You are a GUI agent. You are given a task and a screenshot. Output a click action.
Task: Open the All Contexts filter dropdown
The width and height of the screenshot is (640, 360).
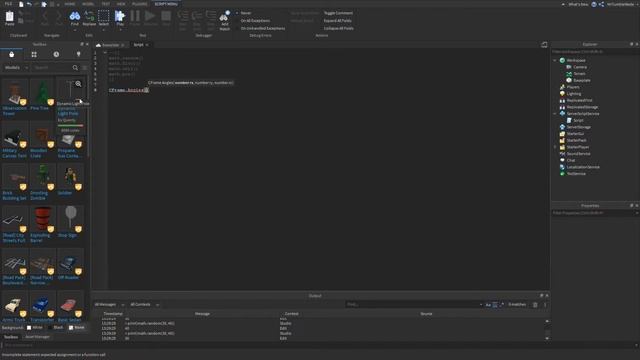[x=144, y=304]
